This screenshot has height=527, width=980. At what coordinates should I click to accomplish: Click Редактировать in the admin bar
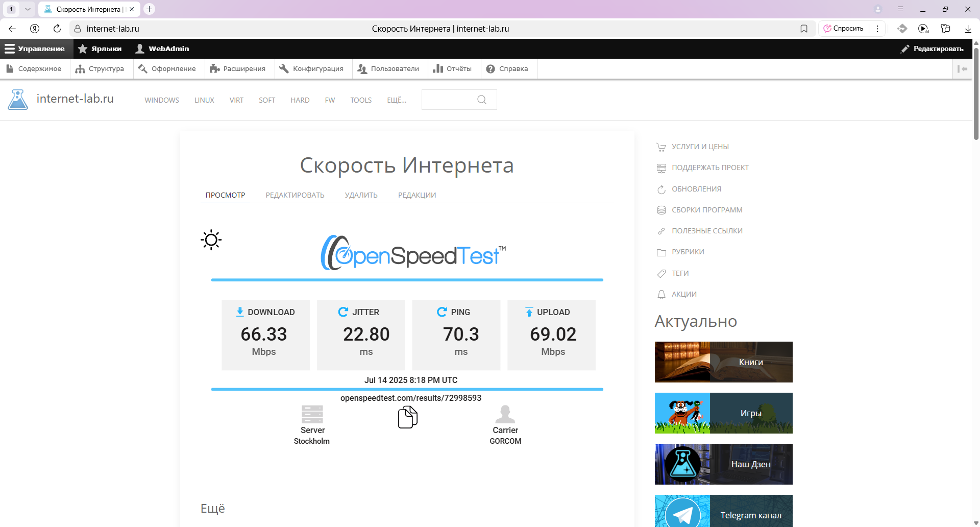932,49
